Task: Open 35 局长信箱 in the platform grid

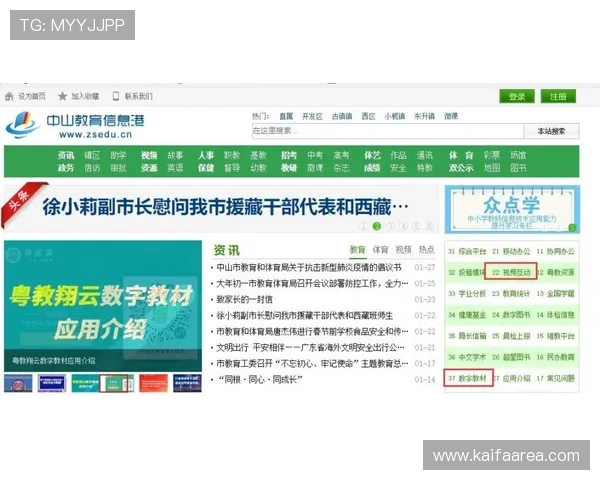Action: click(x=467, y=336)
